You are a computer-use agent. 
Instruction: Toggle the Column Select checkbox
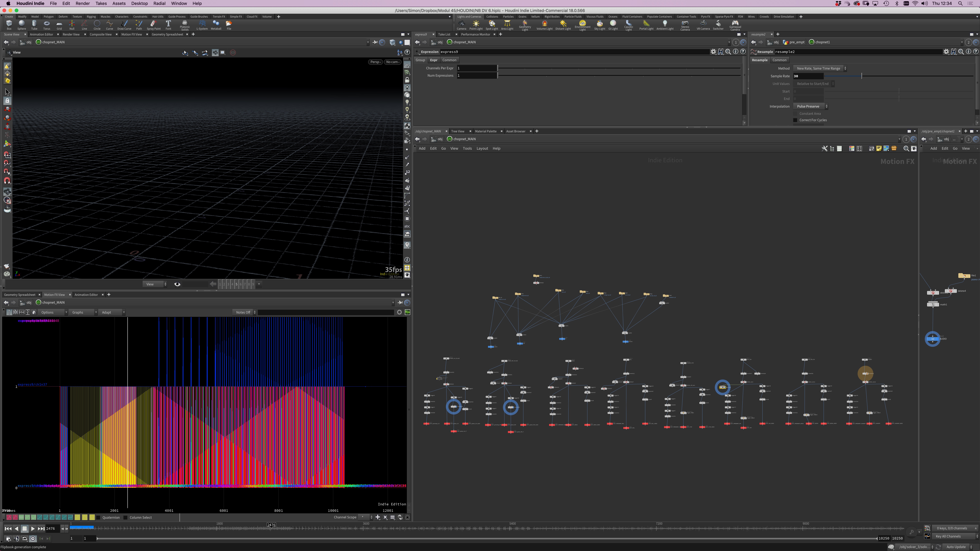coord(126,517)
